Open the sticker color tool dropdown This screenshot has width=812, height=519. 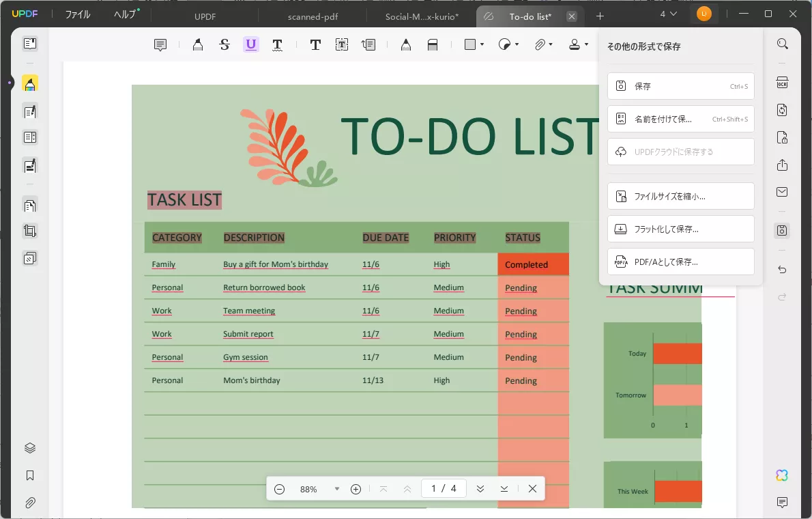pyautogui.click(x=517, y=45)
